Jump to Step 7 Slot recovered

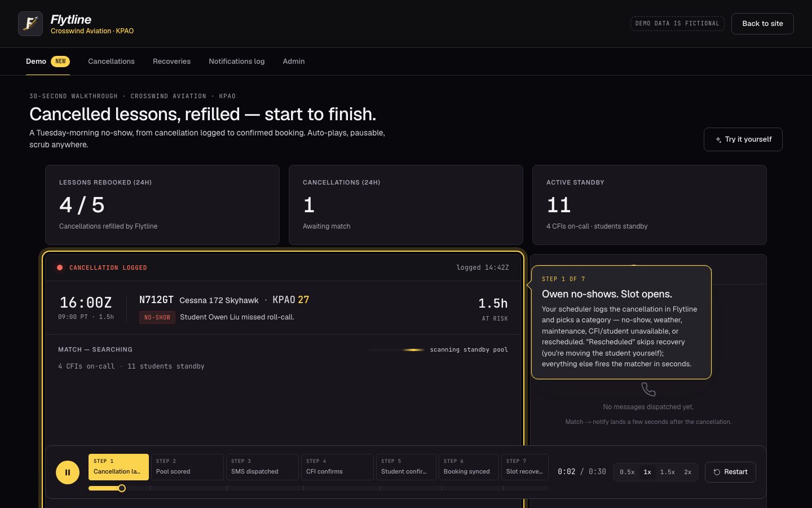tap(525, 467)
